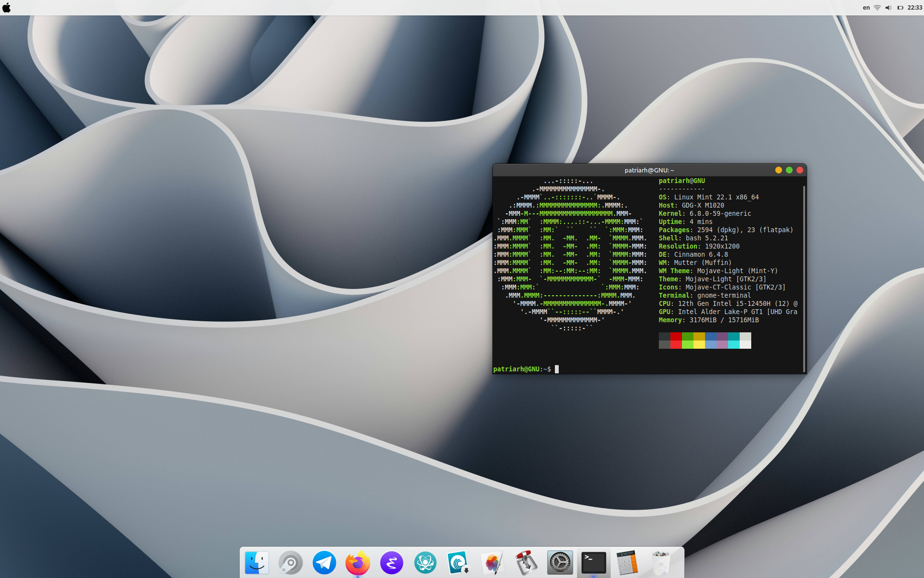Open System Settings gear in dock
This screenshot has height=578, width=924.
[x=560, y=562]
